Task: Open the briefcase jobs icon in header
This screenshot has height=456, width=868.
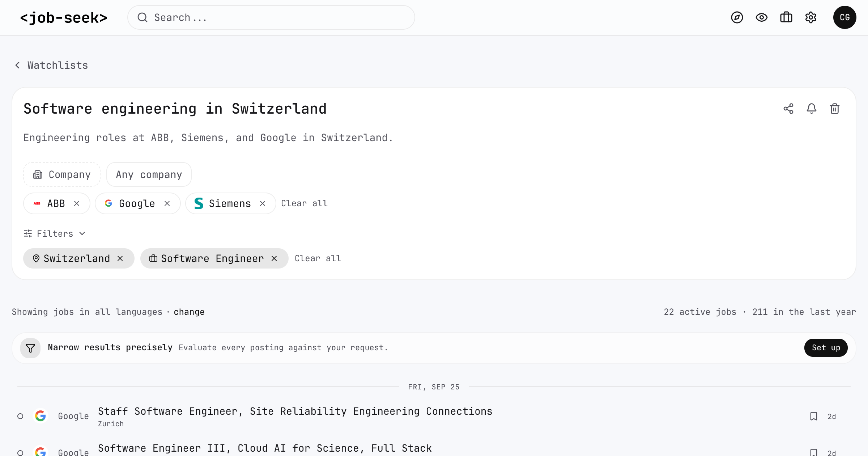Action: (786, 17)
